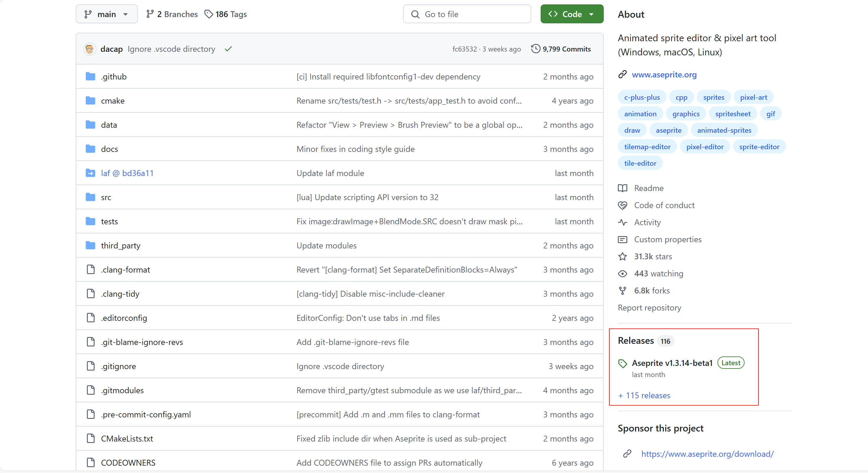Click the watching eye icon

tap(622, 274)
